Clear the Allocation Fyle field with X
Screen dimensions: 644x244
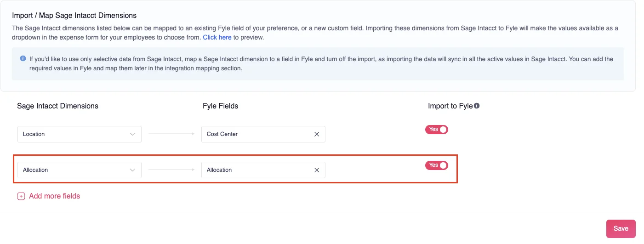(316, 170)
